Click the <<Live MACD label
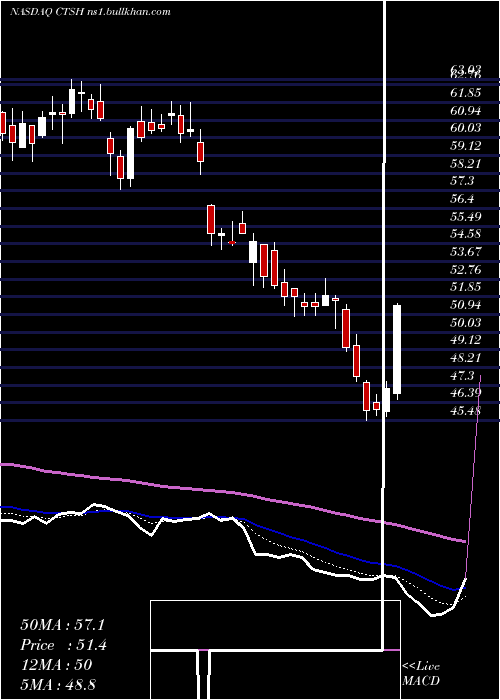500x700 pixels. (x=421, y=674)
